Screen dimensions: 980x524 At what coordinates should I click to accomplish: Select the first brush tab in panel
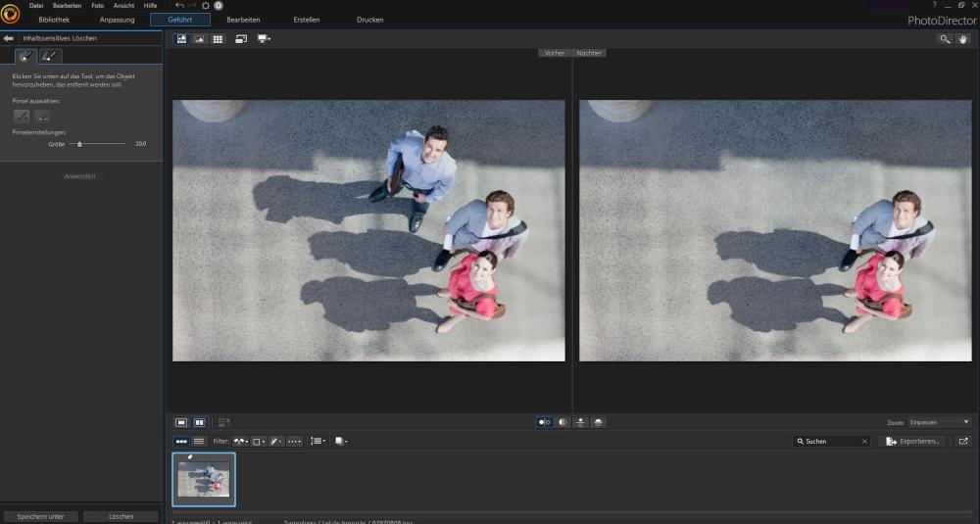coord(25,56)
